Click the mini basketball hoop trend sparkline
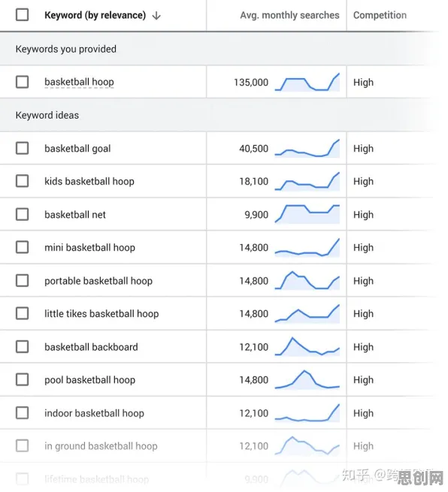 [x=307, y=247]
